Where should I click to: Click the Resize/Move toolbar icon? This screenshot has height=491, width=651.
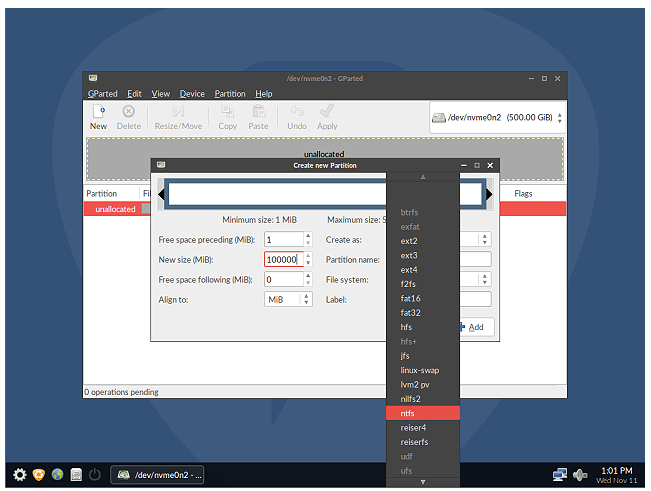tap(178, 111)
